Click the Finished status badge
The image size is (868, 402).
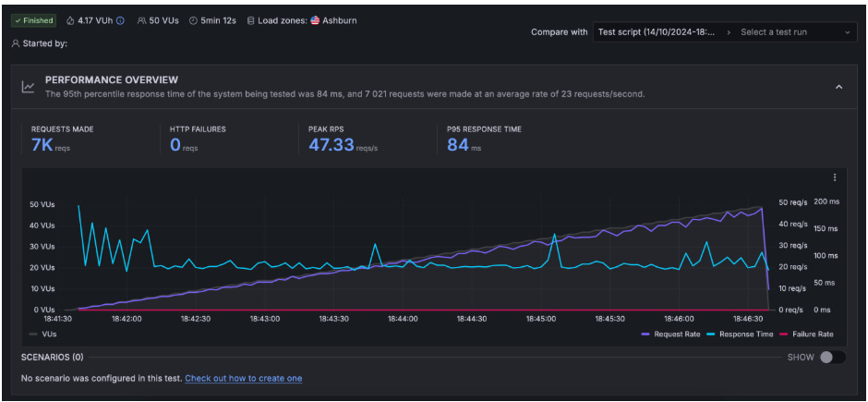point(34,20)
